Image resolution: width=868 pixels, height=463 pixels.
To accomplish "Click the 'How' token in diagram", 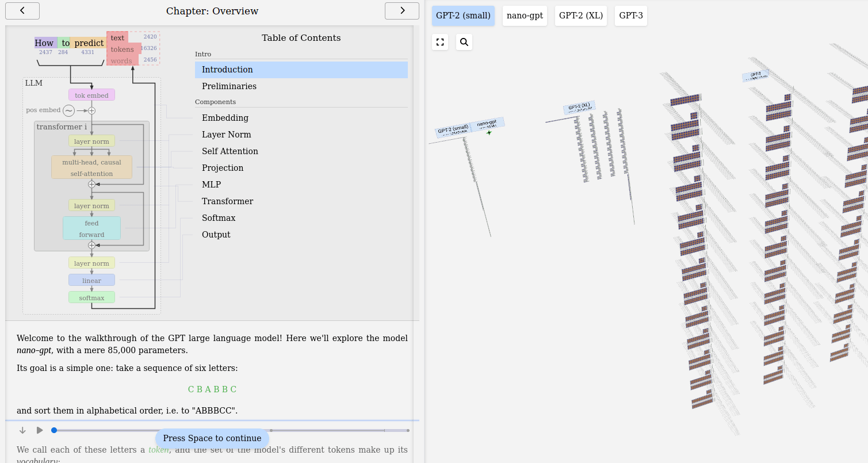I will (x=44, y=43).
